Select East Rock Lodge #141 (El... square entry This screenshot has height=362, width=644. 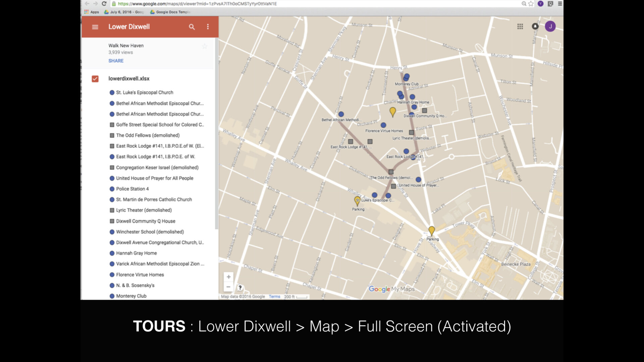click(x=157, y=146)
